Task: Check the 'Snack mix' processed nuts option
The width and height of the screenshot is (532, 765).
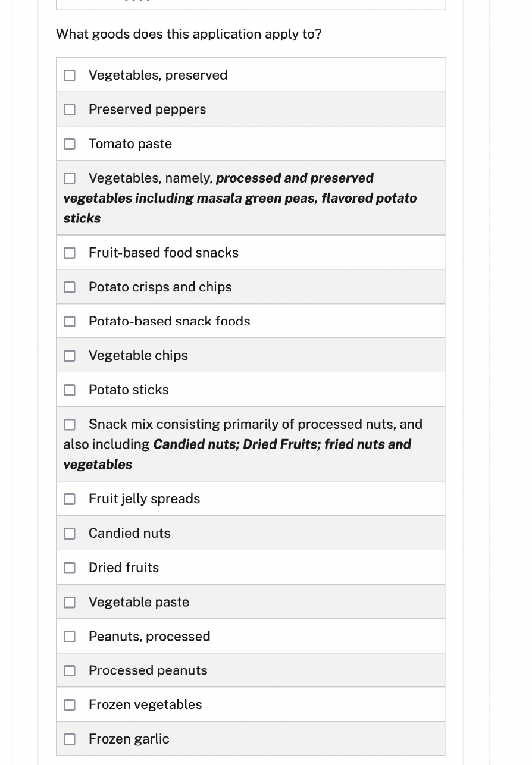Action: click(70, 425)
